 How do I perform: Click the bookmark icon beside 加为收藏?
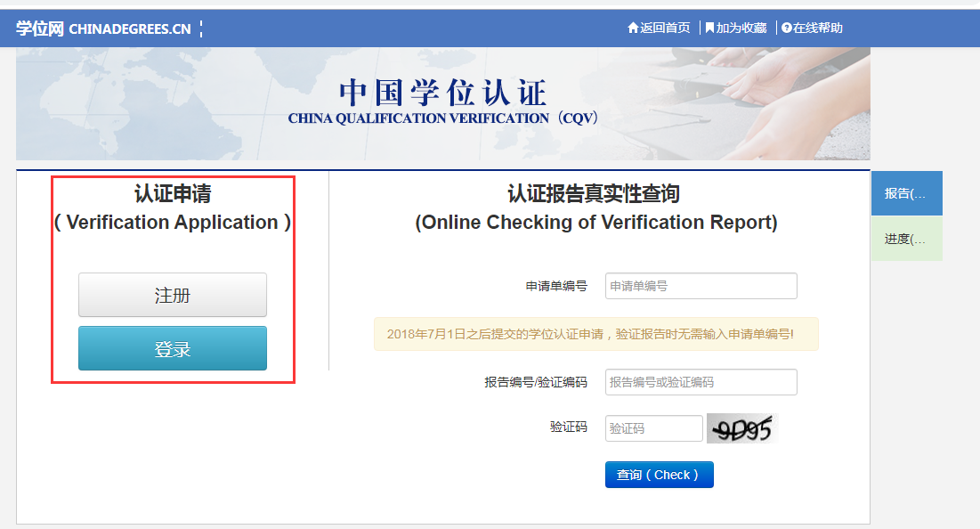coord(709,28)
